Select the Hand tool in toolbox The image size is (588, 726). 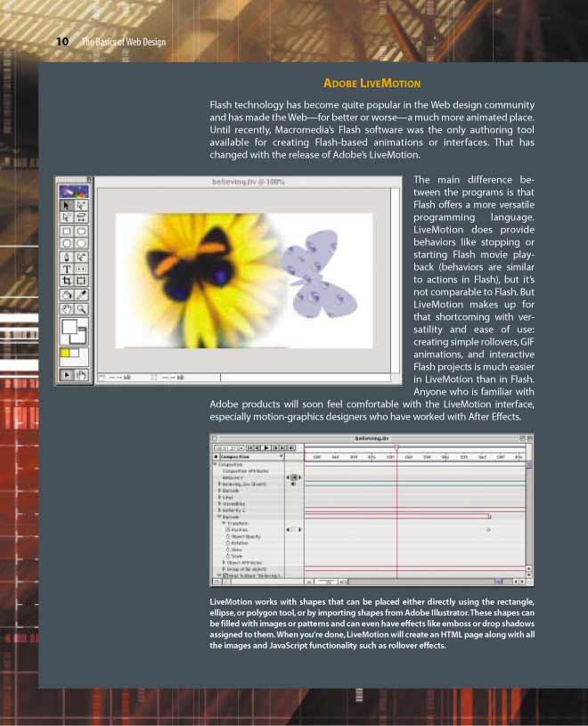point(67,309)
